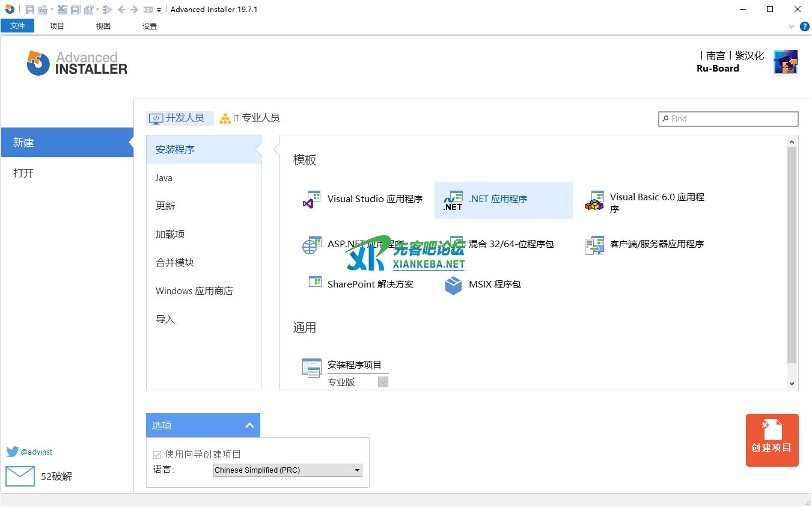
Task: Open the help question mark icon
Action: tap(805, 26)
